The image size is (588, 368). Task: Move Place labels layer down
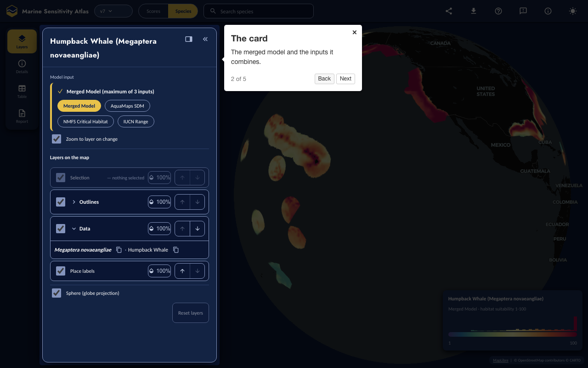pos(197,271)
